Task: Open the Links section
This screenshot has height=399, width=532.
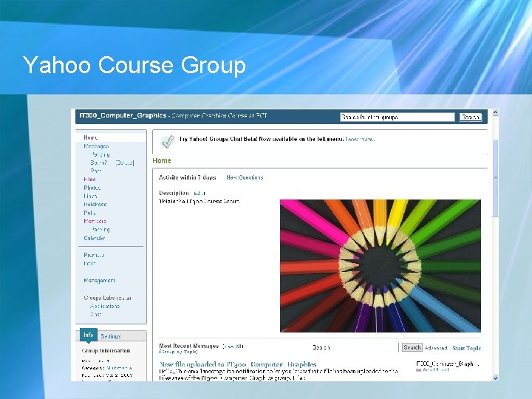Action: tap(90, 196)
